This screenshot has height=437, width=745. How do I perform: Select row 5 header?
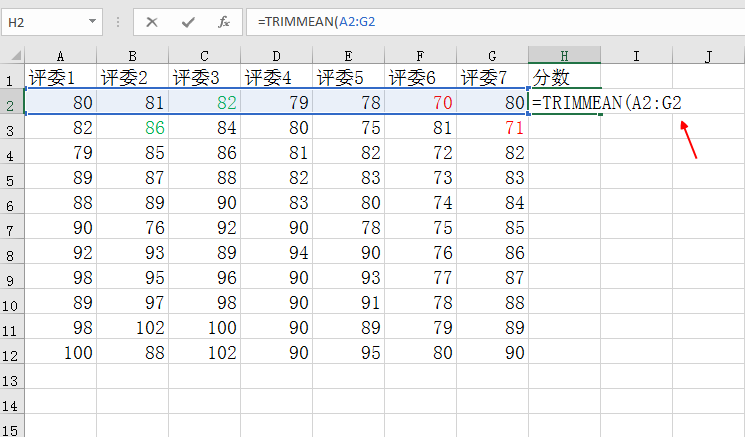pyautogui.click(x=12, y=177)
